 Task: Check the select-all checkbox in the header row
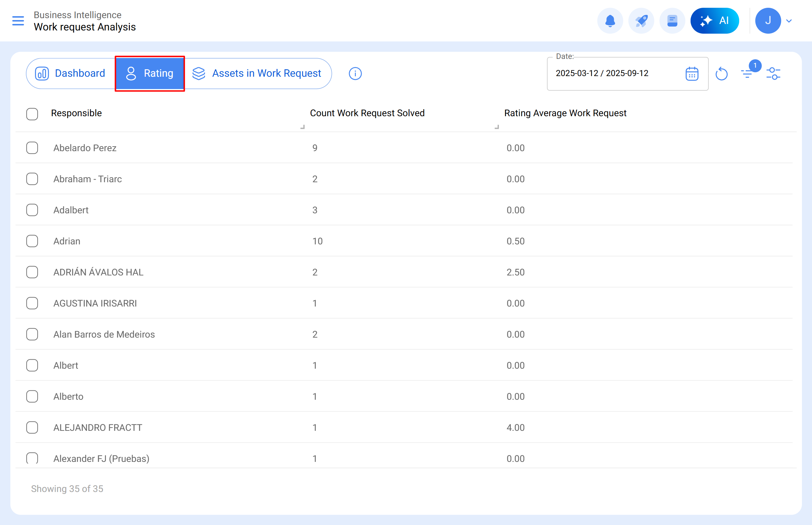click(x=32, y=114)
